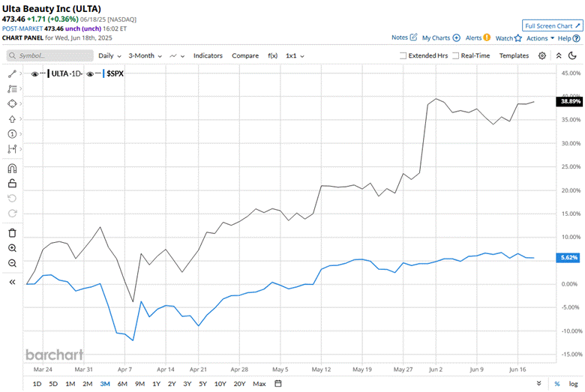This screenshot has width=585, height=392.
Task: Enable Extended Hrs checkbox
Action: point(403,55)
